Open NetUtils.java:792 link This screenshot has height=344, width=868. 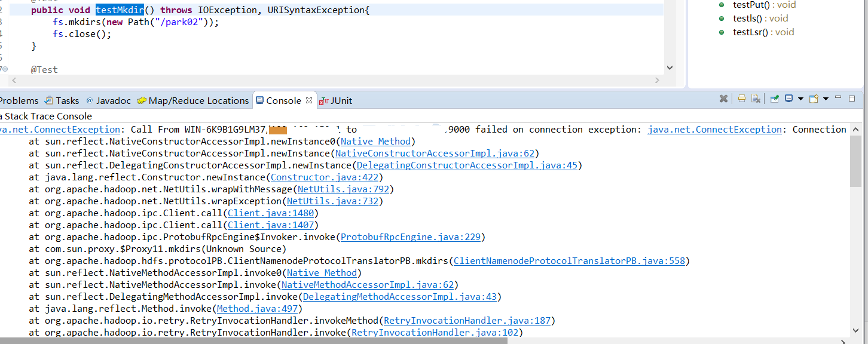click(343, 189)
